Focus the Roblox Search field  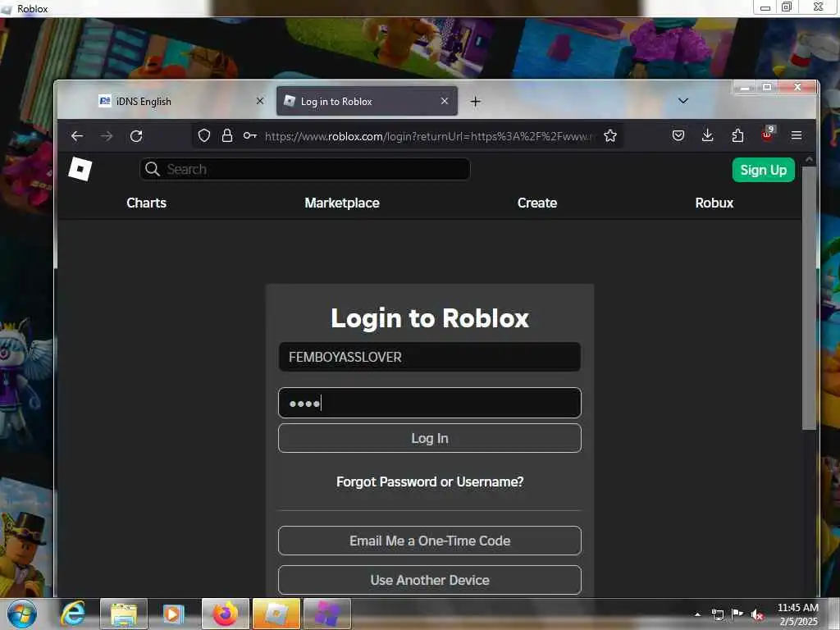point(305,169)
